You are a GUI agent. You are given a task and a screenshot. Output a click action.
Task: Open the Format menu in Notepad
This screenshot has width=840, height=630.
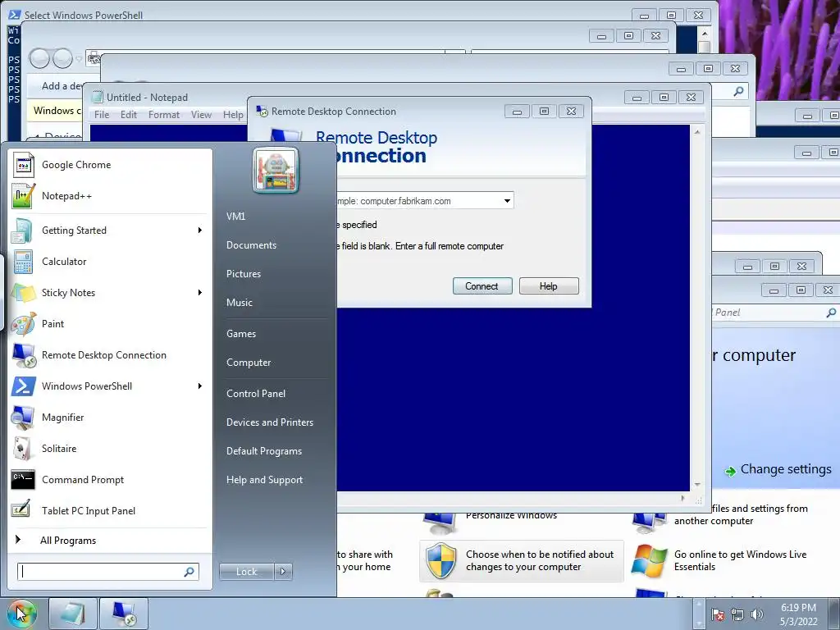164,115
